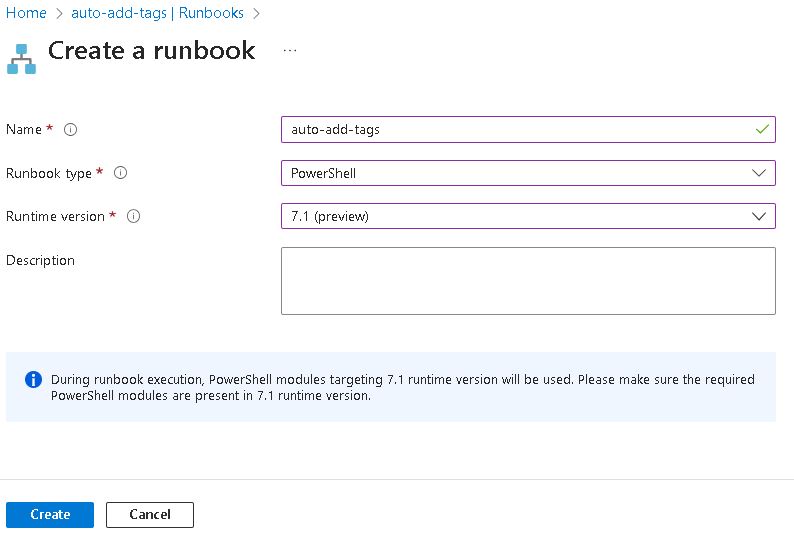Open the ellipsis more options menu

(290, 50)
